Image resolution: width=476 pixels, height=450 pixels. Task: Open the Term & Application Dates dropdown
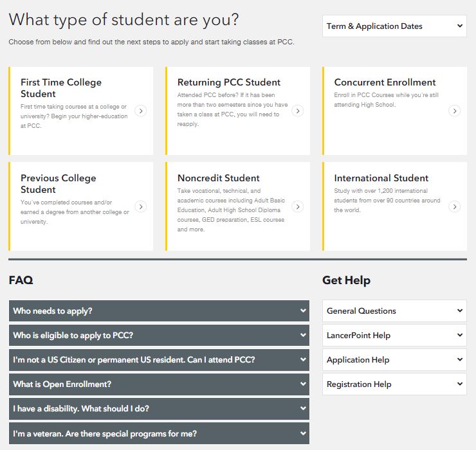tap(394, 26)
